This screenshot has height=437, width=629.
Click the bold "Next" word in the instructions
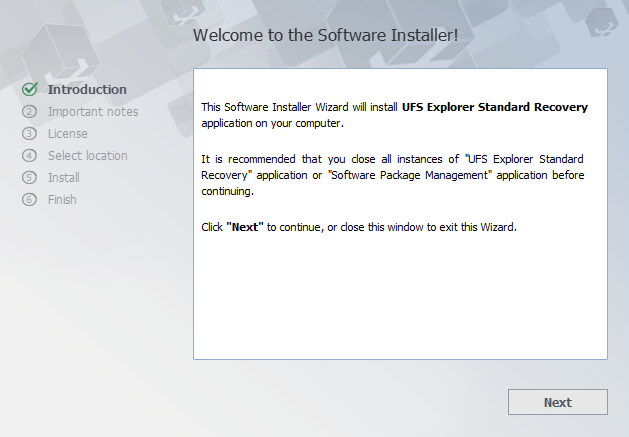(x=245, y=227)
